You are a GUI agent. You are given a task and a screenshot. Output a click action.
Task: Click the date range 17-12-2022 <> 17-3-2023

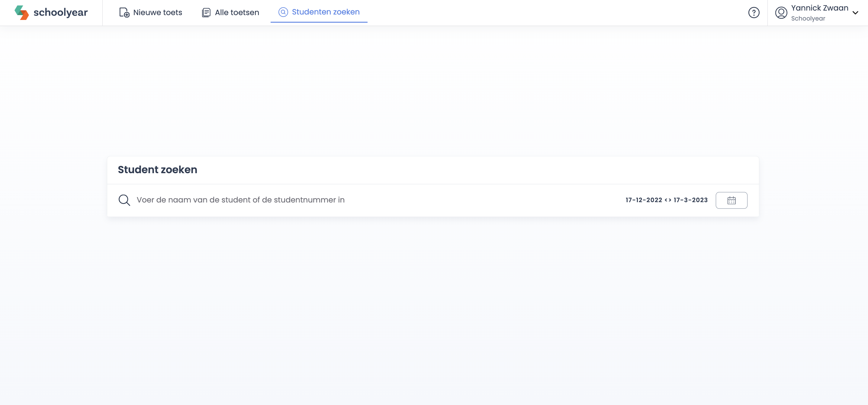(x=666, y=200)
